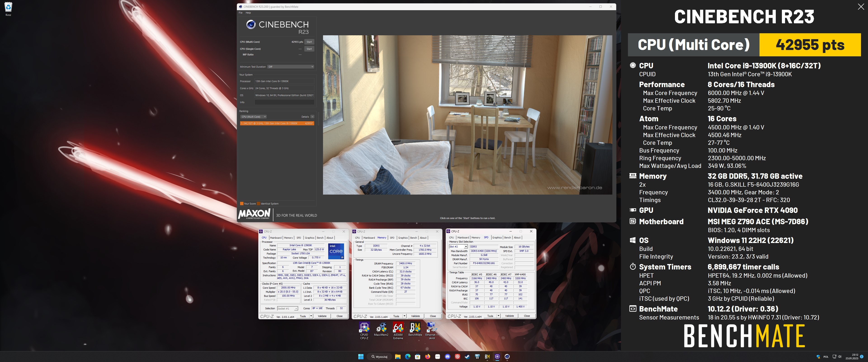Viewport: 868px width, 362px height.
Task: Open File Explorer from the taskbar
Action: pyautogui.click(x=398, y=357)
